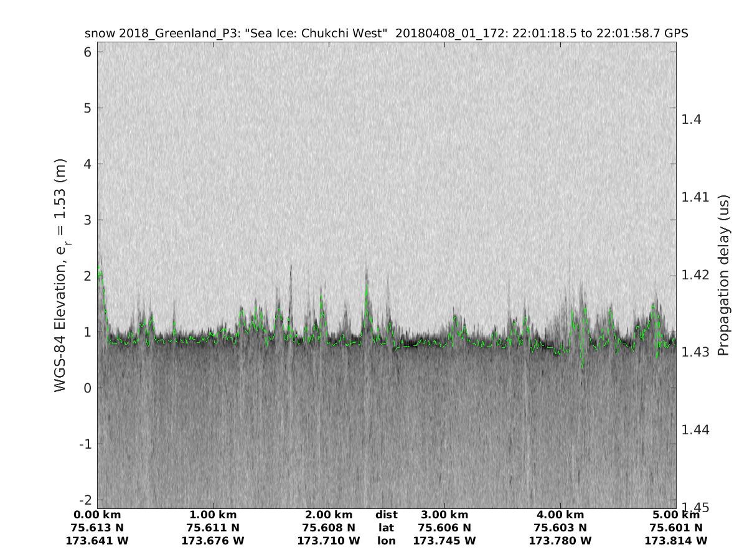Image resolution: width=747 pixels, height=560 pixels.
Task: Click the elevation tick label -2
Action: tap(86, 500)
